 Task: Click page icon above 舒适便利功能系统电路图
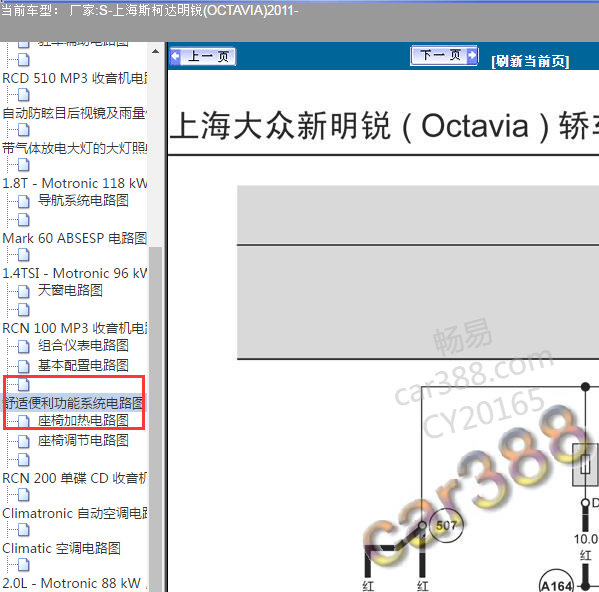click(x=24, y=385)
